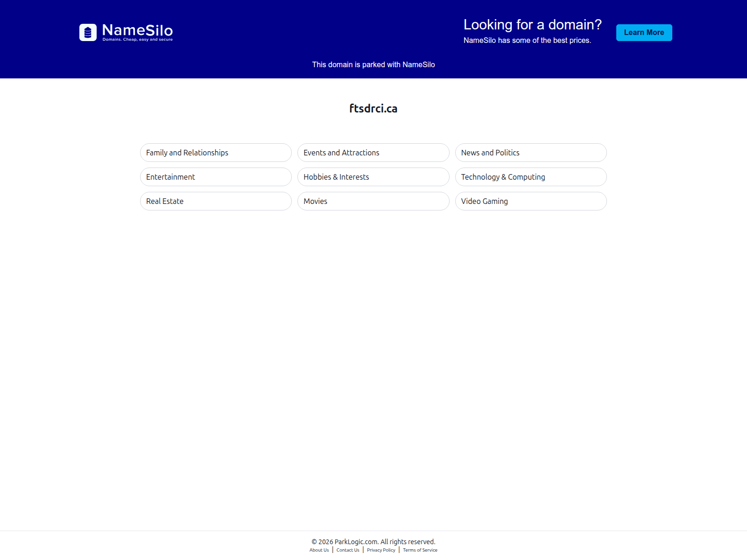747x560 pixels.
Task: Click 'This domain is parked with NameSilo' text
Action: 373,64
